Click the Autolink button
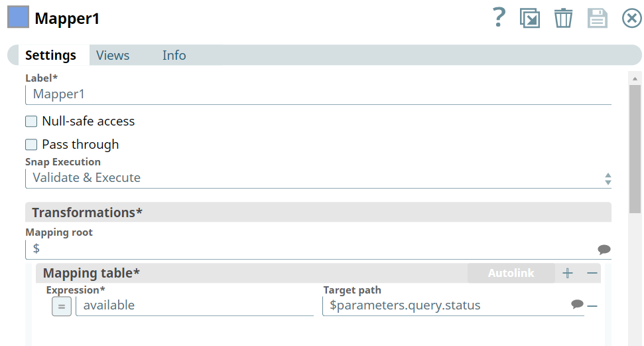 click(x=511, y=273)
